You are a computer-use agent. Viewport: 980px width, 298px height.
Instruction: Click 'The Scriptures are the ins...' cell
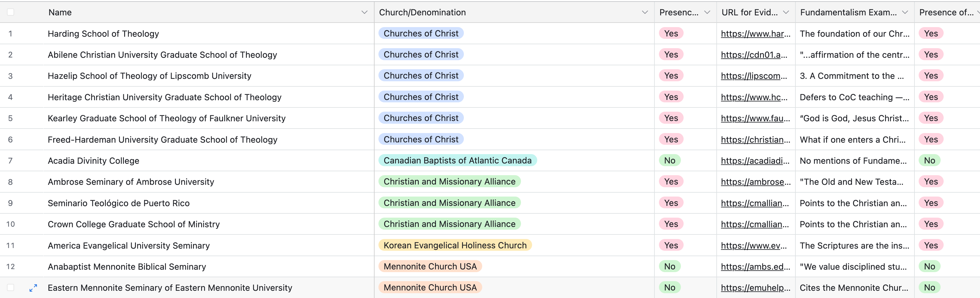pyautogui.click(x=854, y=245)
